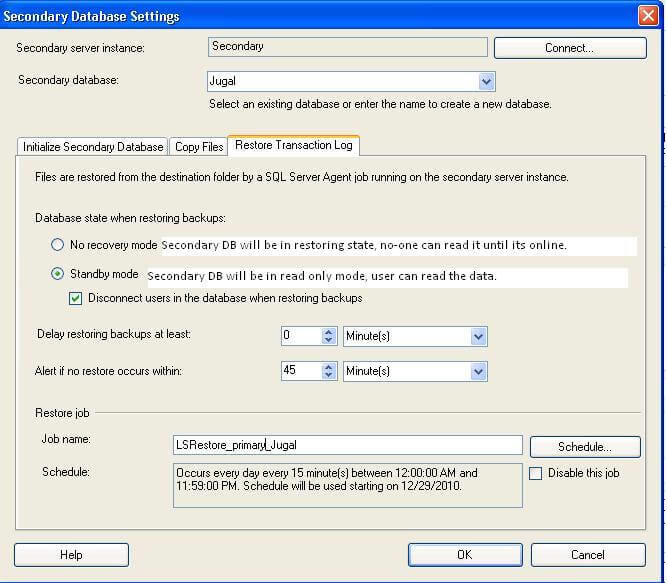Image resolution: width=667 pixels, height=583 pixels.
Task: Click the Schedule description text box
Action: tap(348, 486)
